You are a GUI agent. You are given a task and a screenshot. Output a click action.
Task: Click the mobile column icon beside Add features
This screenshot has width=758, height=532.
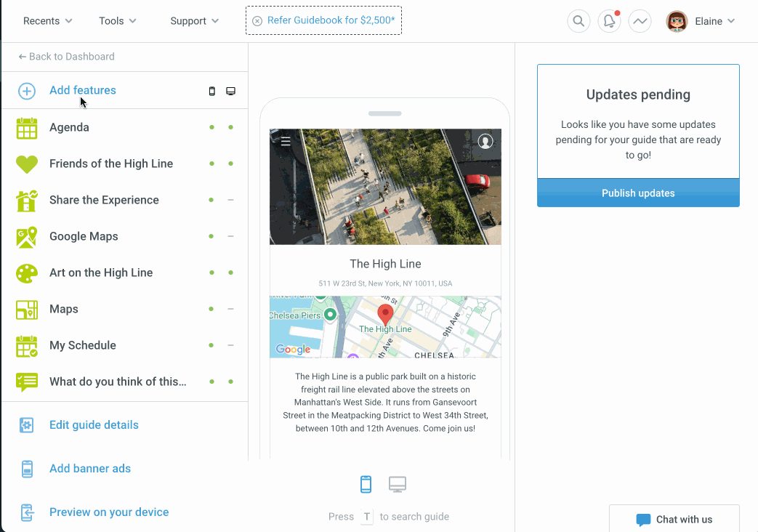pos(211,91)
